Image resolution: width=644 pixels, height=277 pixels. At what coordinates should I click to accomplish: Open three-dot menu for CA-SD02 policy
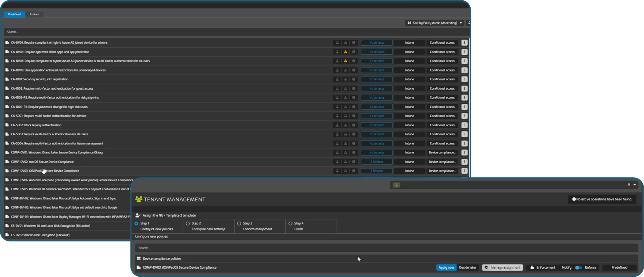(x=464, y=125)
